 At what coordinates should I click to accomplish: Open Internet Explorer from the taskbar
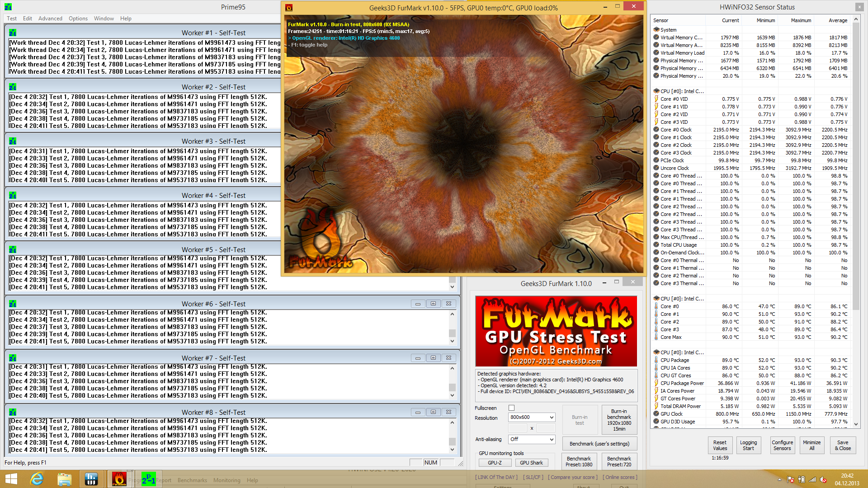pos(37,479)
